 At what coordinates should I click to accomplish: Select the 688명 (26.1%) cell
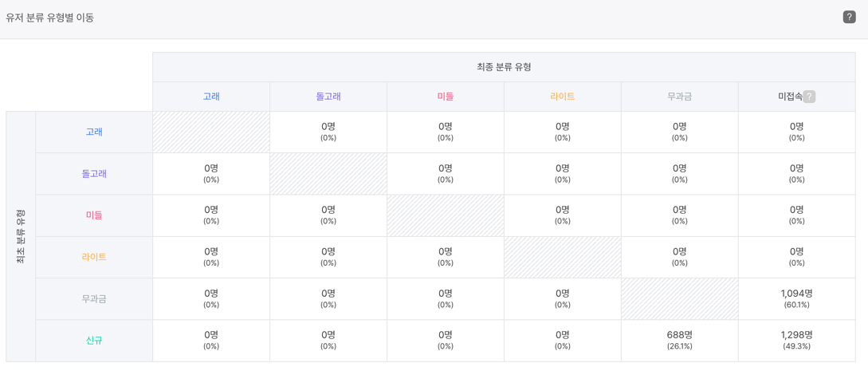(680, 340)
